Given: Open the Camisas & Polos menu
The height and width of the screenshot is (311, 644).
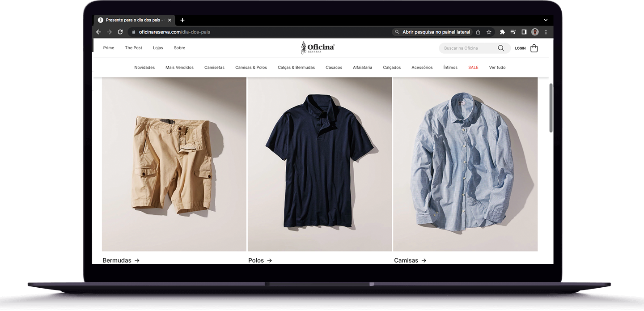Looking at the screenshot, I should point(251,68).
